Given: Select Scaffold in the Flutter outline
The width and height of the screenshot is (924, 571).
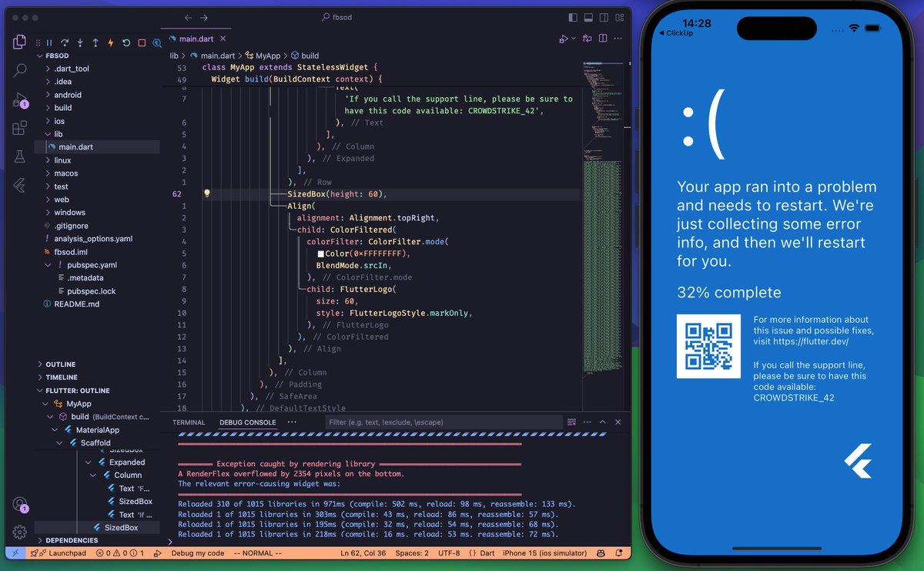Looking at the screenshot, I should click(x=95, y=443).
